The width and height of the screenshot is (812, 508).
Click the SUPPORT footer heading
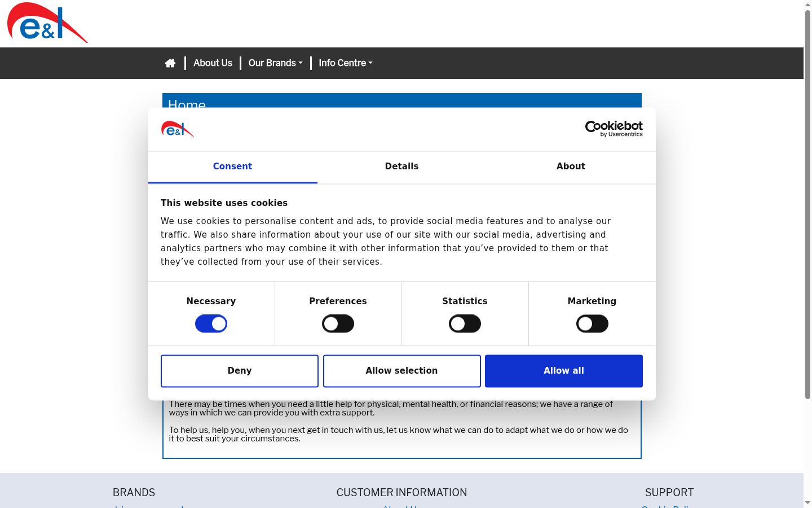coord(669,492)
